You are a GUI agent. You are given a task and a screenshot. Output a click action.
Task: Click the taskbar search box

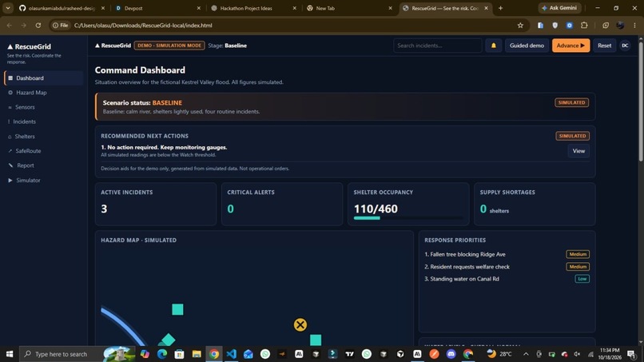point(78,354)
